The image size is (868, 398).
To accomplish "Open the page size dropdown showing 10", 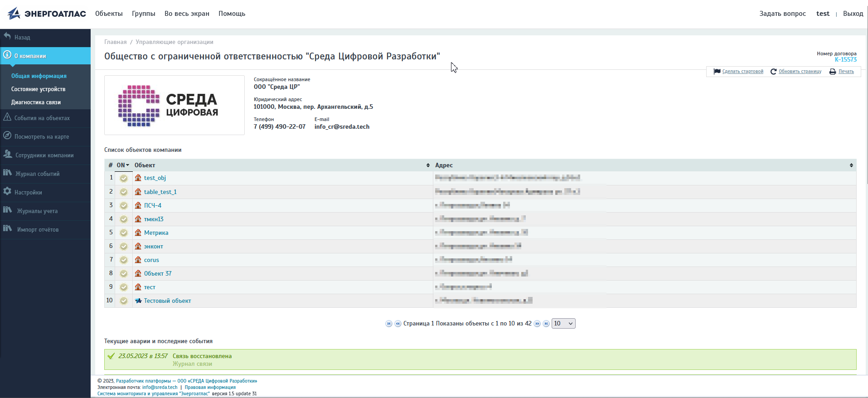I will (563, 324).
